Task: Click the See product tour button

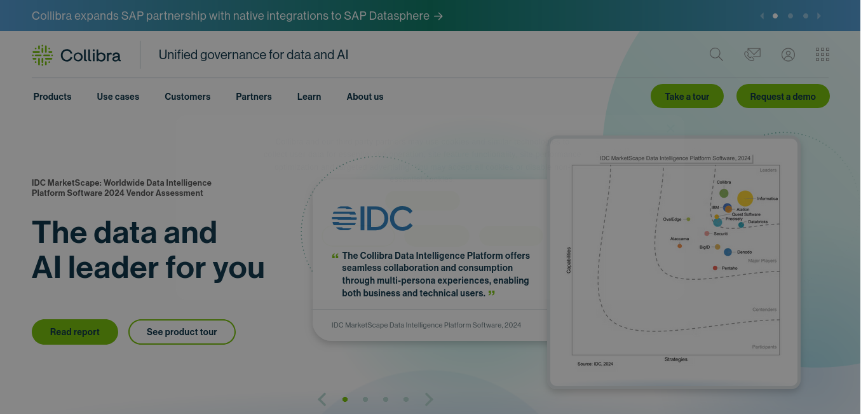Action: pyautogui.click(x=182, y=332)
